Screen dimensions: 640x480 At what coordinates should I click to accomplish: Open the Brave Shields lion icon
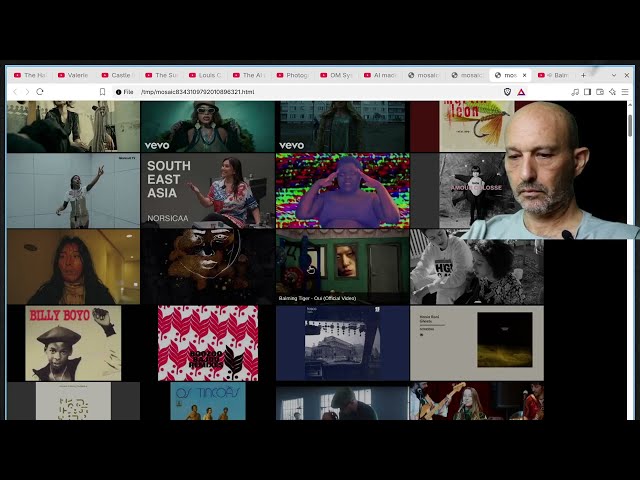[507, 92]
